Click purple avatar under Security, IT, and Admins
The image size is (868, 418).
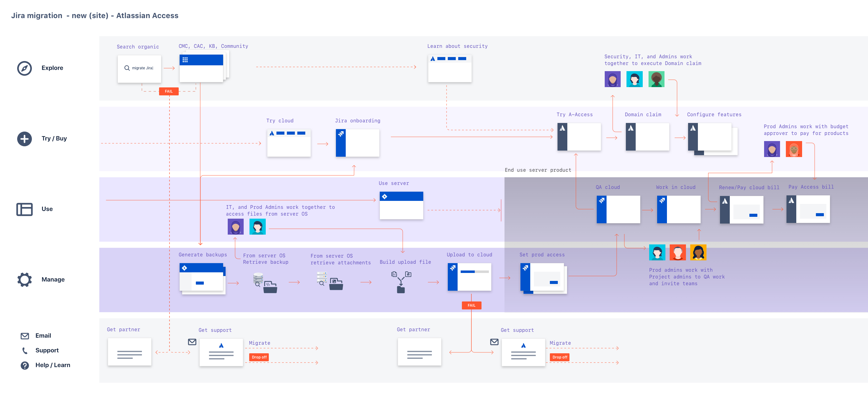[612, 79]
